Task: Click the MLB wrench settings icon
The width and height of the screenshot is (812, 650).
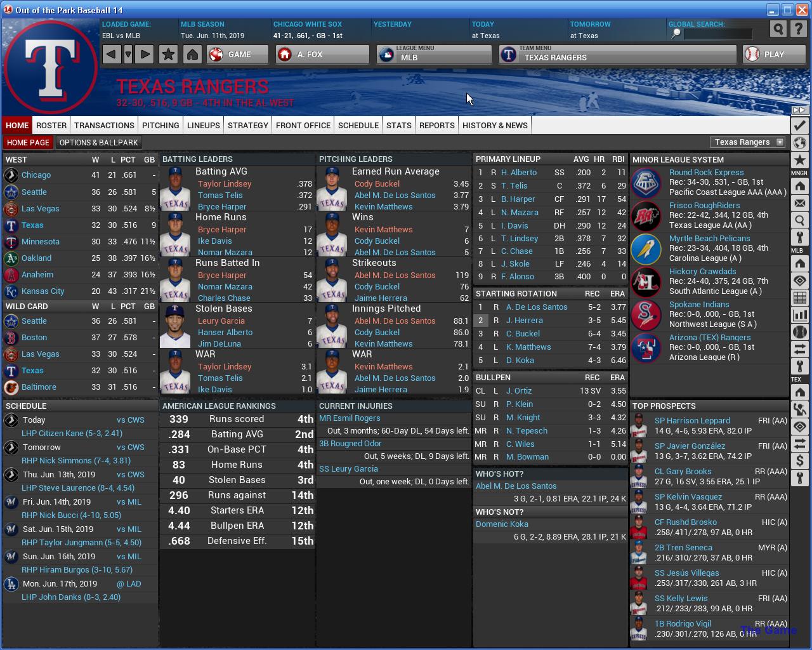Action: pyautogui.click(x=799, y=366)
